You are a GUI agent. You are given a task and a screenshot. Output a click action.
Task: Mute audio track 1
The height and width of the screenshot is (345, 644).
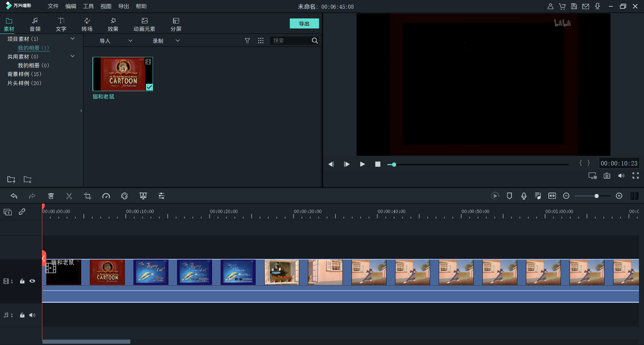tap(32, 315)
